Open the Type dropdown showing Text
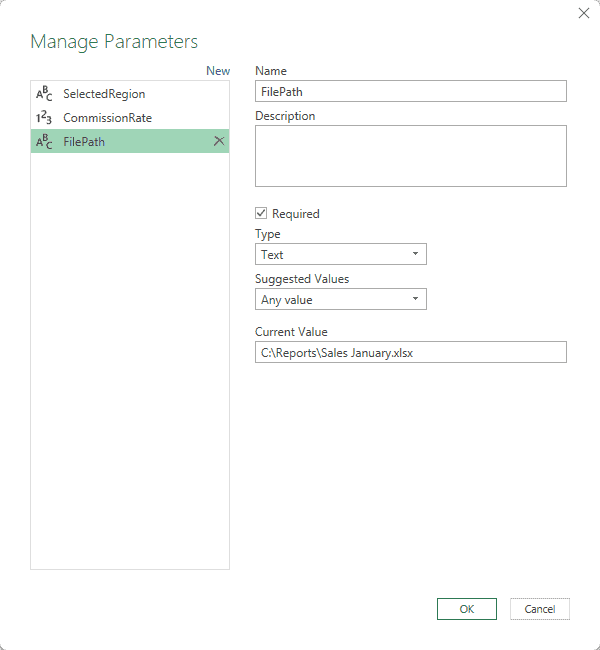Screen dimensions: 600x650 pyautogui.click(x=341, y=254)
